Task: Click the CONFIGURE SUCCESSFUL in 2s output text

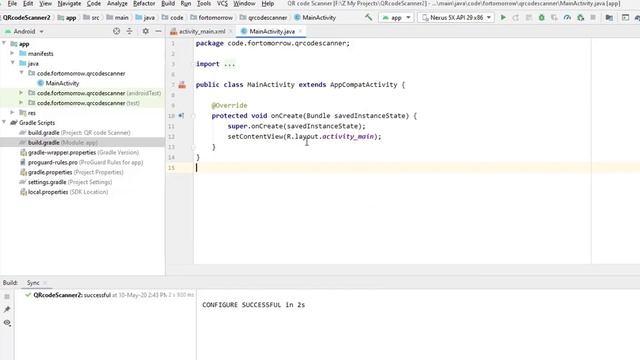Action: click(253, 304)
